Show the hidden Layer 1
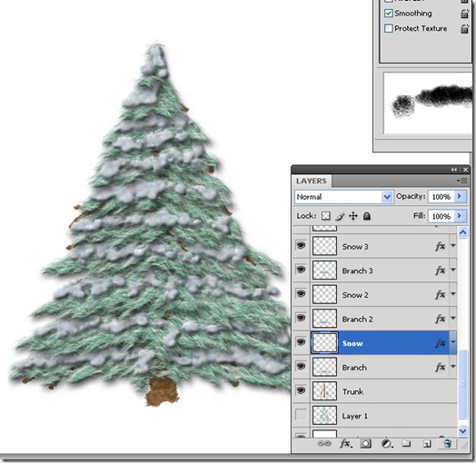Image resolution: width=476 pixels, height=463 pixels. 301,415
